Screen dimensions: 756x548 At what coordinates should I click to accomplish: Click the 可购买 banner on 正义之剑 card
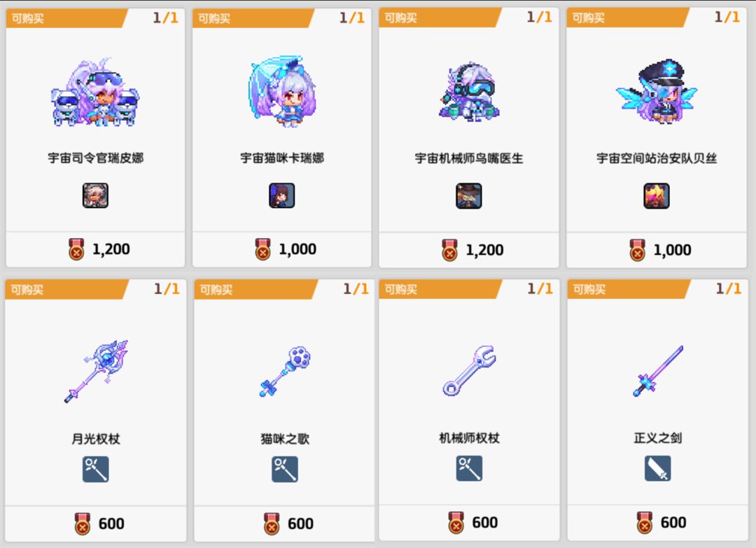coord(628,289)
